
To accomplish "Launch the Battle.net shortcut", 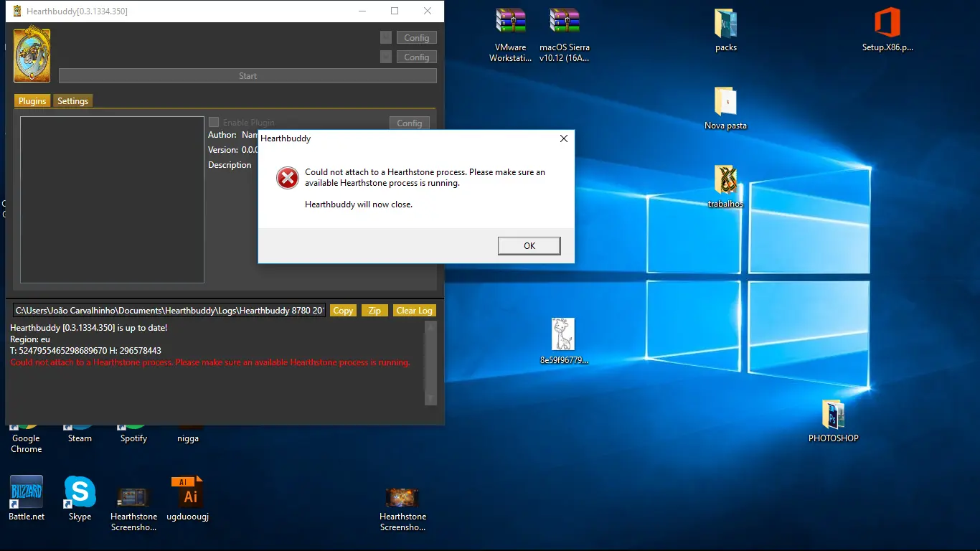I will point(27,498).
